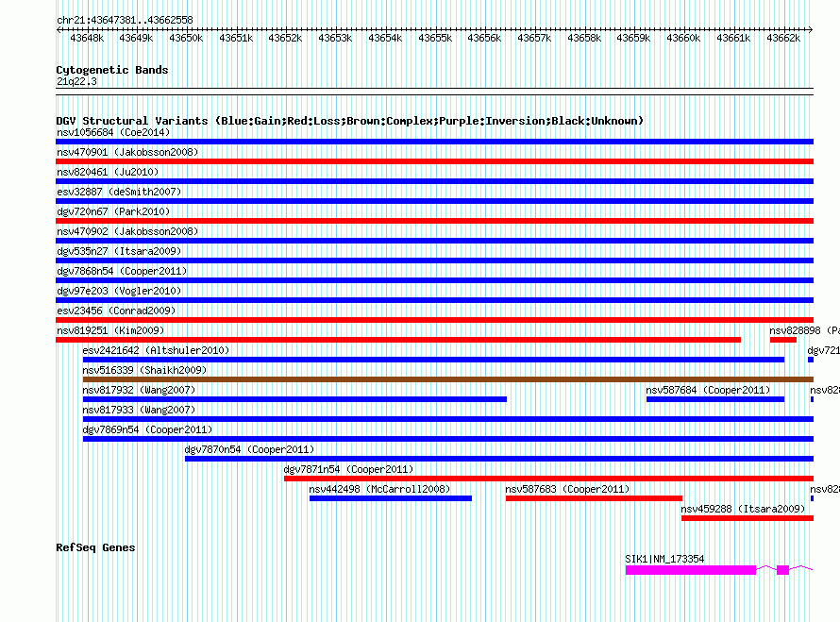Click the 43651k ruler tick label
Screen dimensions: 840x622
tap(236, 38)
